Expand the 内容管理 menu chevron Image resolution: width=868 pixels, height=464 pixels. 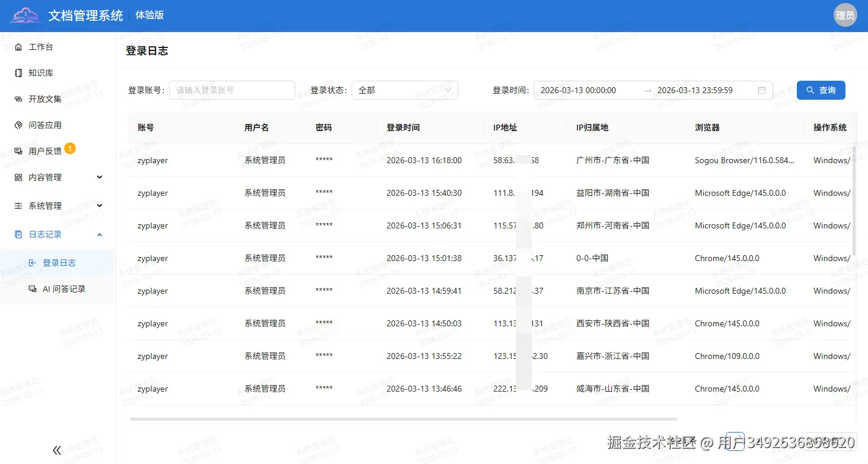pos(100,177)
